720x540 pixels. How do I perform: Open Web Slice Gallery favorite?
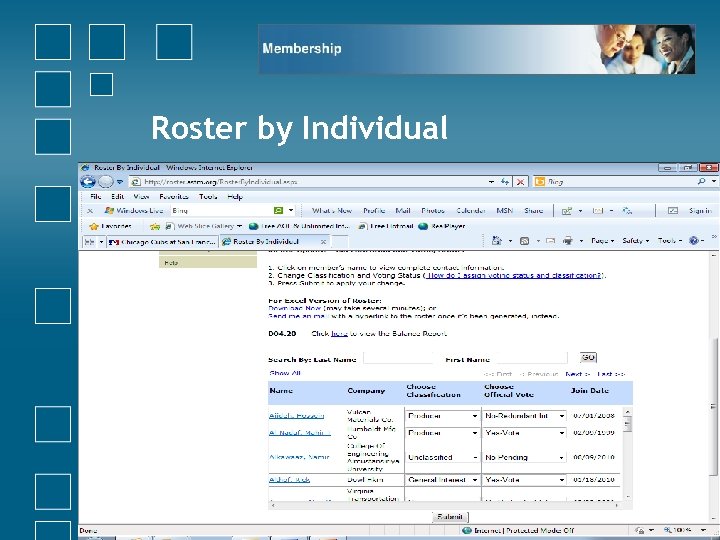coord(203,226)
